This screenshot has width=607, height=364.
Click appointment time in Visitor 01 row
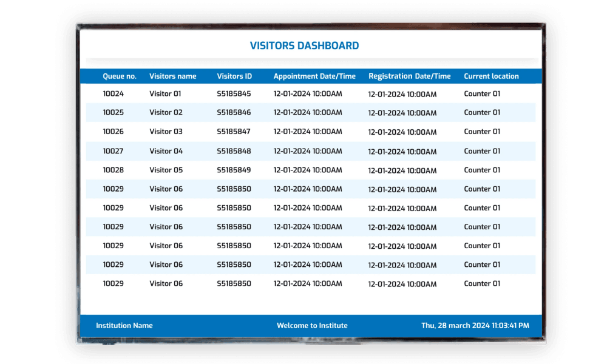(308, 93)
